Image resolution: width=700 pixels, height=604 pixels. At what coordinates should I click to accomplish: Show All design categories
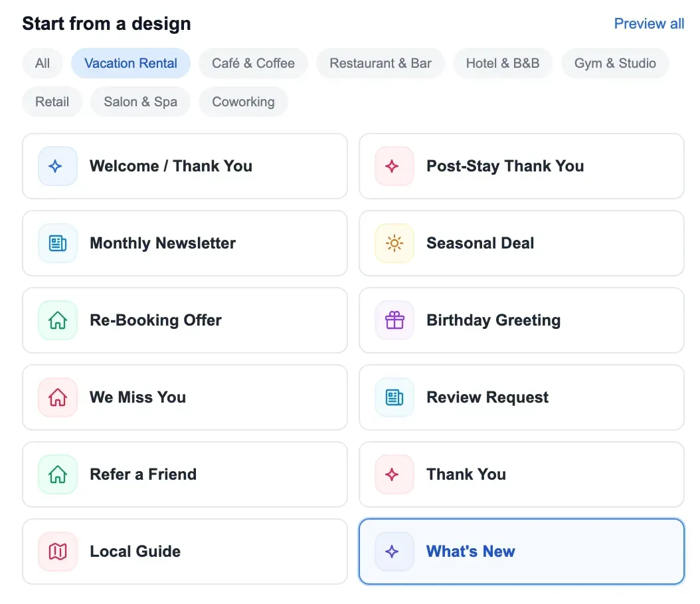pos(43,63)
